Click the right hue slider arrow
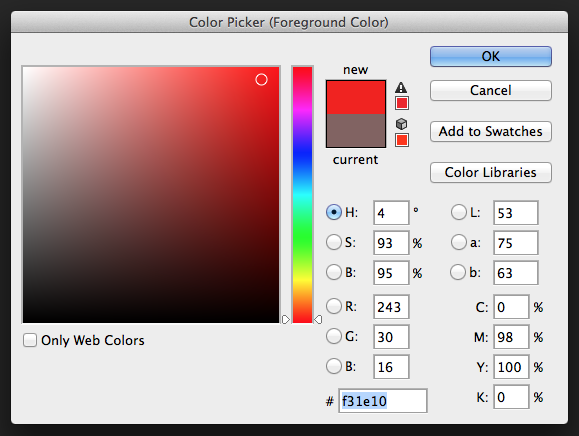The height and width of the screenshot is (436, 579). [318, 319]
